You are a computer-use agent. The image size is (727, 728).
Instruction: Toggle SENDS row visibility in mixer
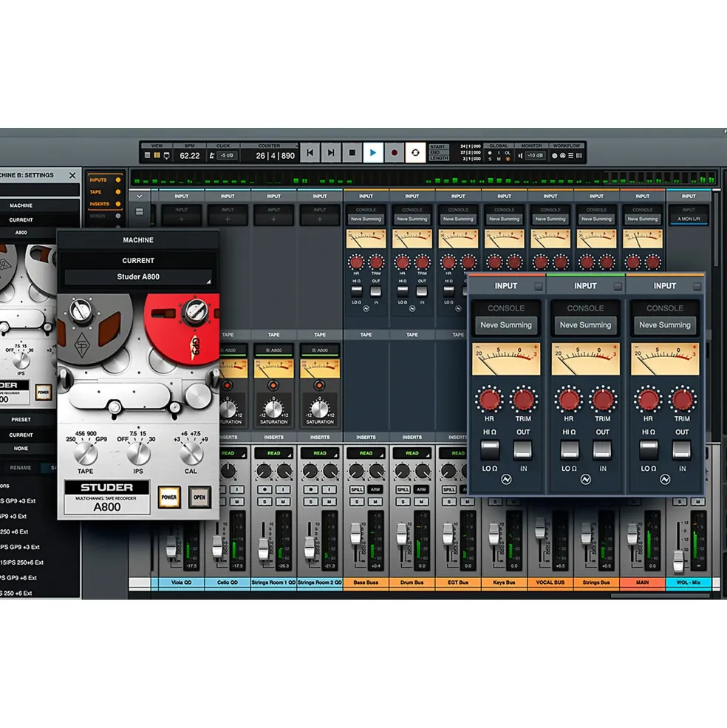[118, 216]
